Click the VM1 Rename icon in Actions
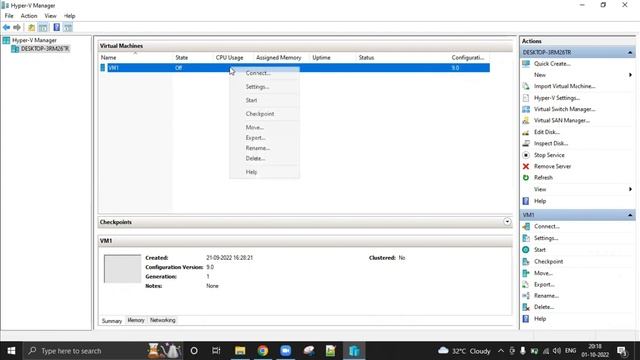Screen dimensions: 640x360 [526, 296]
